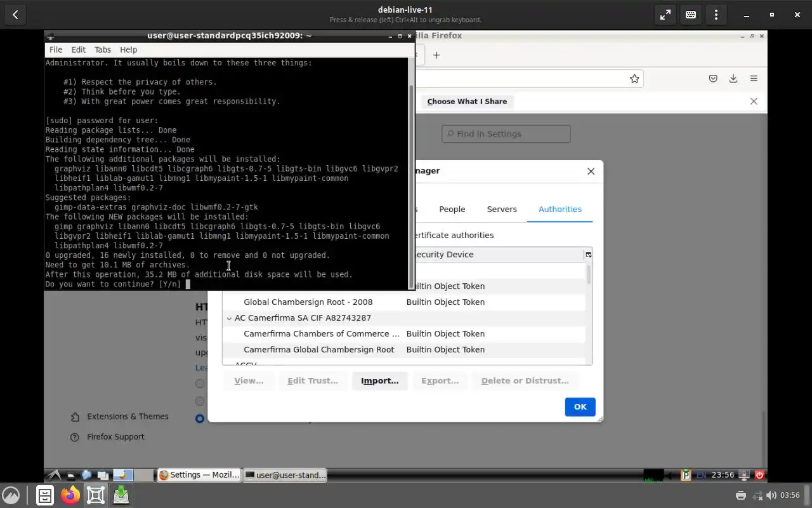The width and height of the screenshot is (812, 508).
Task: Select the Global Chambersign Root - 2008 row
Action: tap(403, 302)
